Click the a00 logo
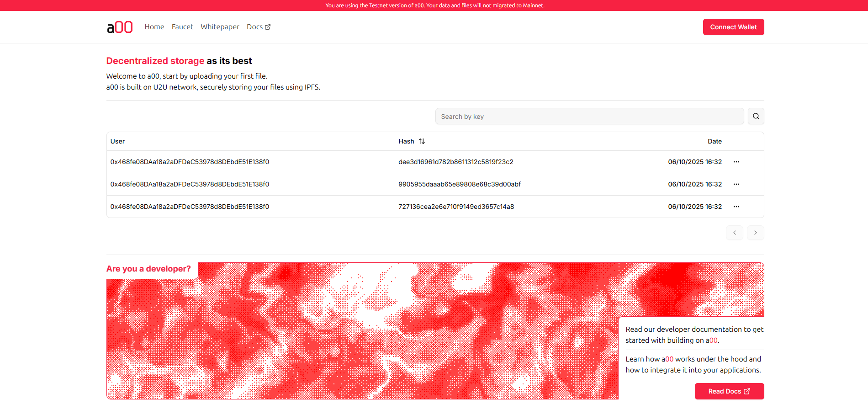The image size is (868, 415). [120, 27]
